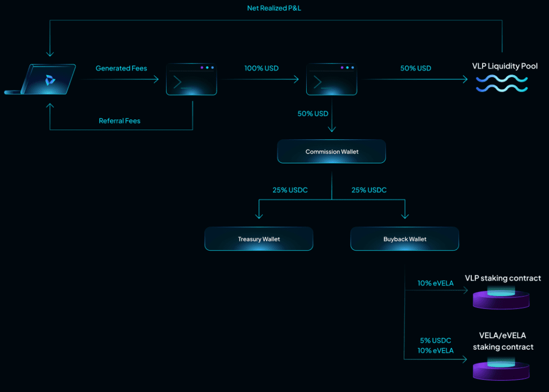
Task: Click the 100% USD flow label
Action: (261, 68)
